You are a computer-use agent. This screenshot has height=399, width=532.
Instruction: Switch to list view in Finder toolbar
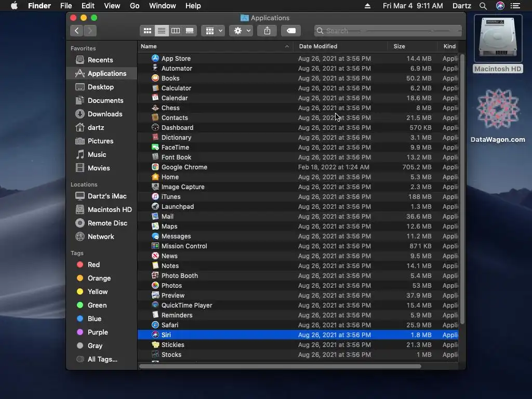(162, 31)
